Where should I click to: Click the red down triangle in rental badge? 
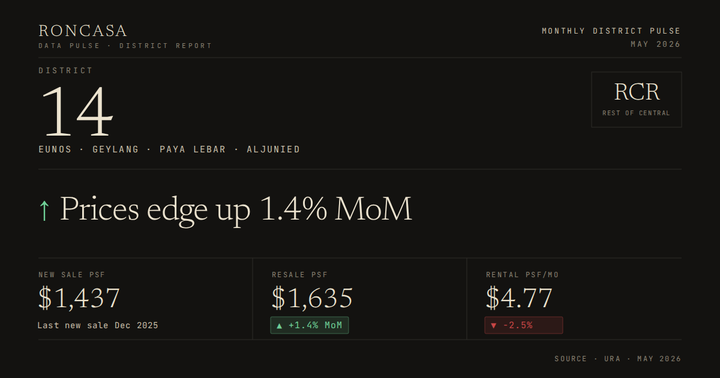pyautogui.click(x=494, y=326)
